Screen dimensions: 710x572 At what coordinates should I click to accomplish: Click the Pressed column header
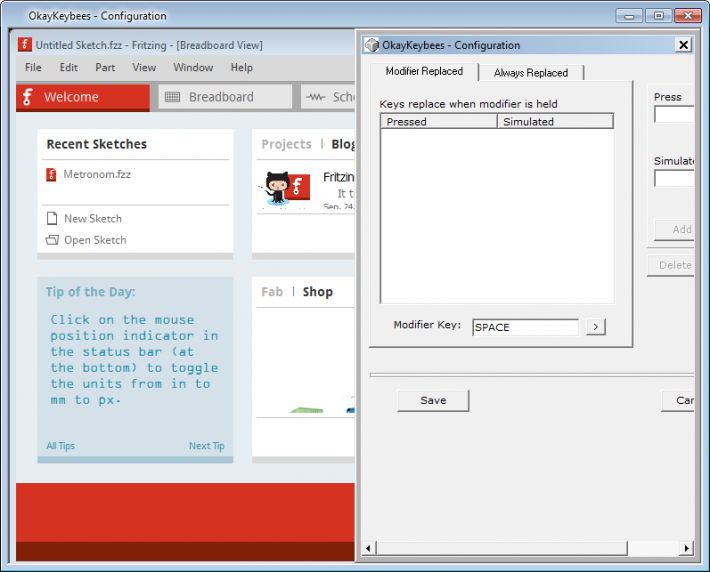tap(439, 122)
